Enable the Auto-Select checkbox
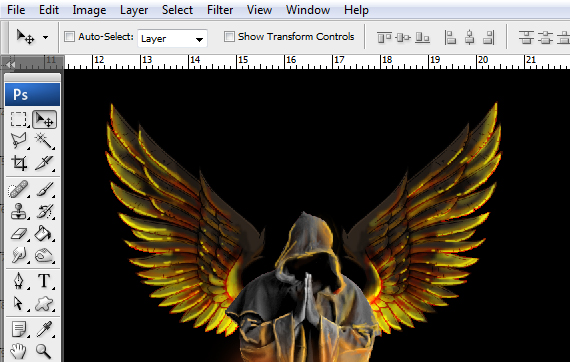 click(69, 36)
